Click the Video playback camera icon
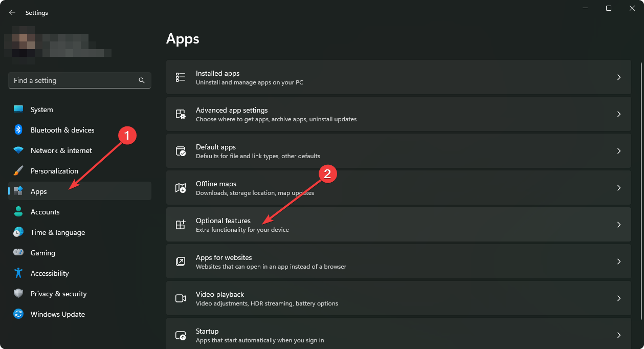Viewport: 644px width, 349px height. (181, 298)
